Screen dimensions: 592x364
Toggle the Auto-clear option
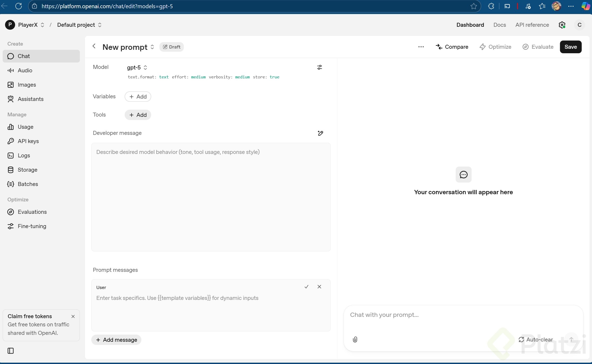(x=536, y=339)
